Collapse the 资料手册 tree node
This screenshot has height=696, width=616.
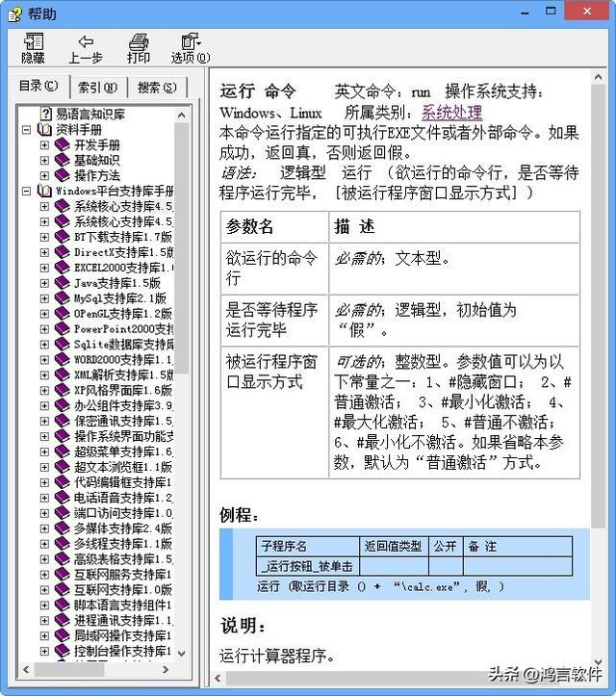pos(27,130)
